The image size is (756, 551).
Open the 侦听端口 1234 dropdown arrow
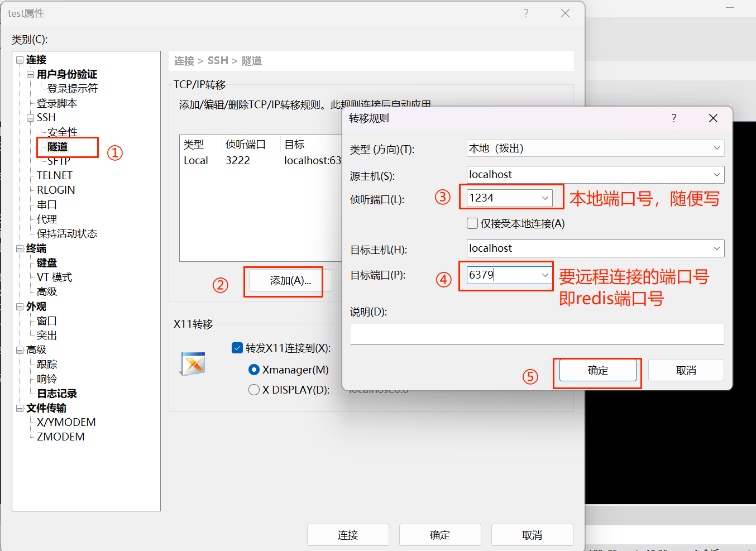pos(545,198)
